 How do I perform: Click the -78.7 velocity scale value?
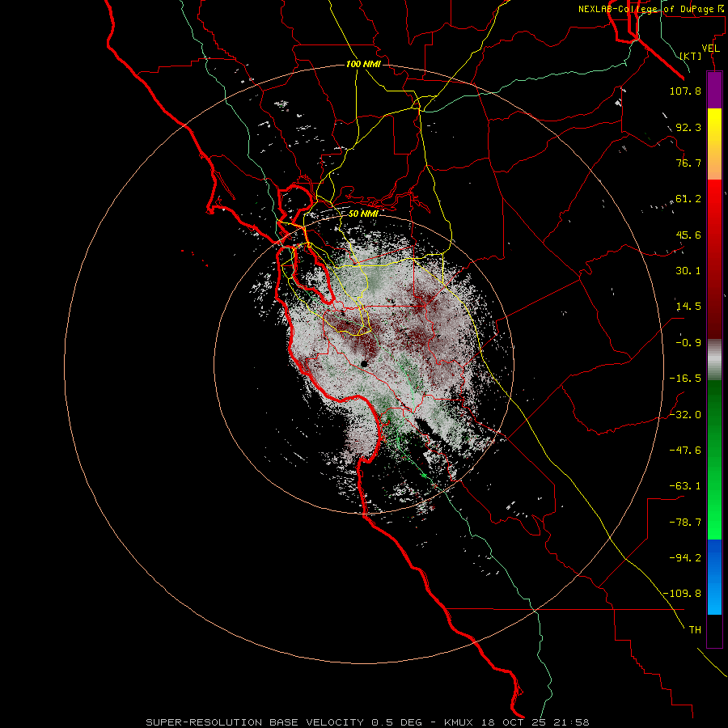[x=685, y=523]
